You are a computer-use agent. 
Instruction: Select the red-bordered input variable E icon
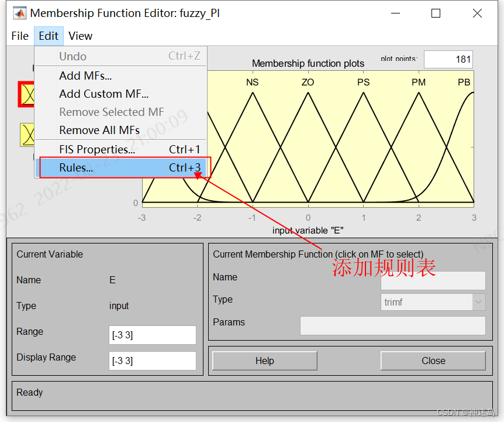(x=26, y=94)
